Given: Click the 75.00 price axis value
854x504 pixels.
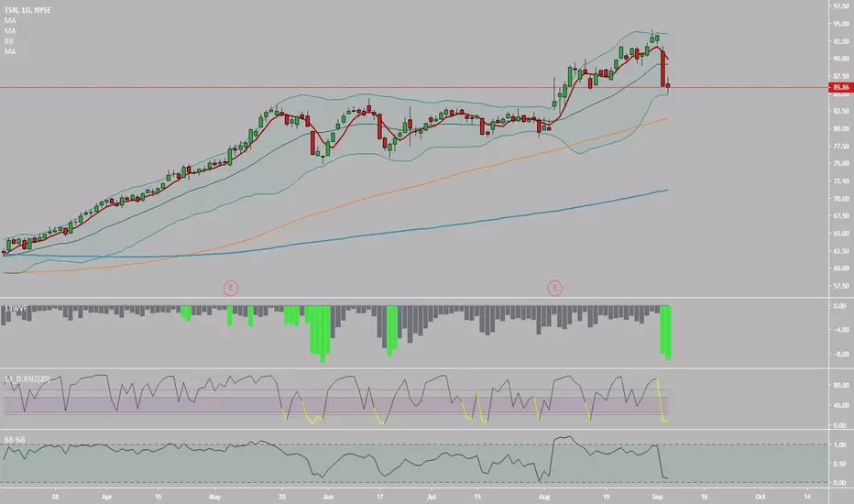Looking at the screenshot, I should tap(841, 163).
